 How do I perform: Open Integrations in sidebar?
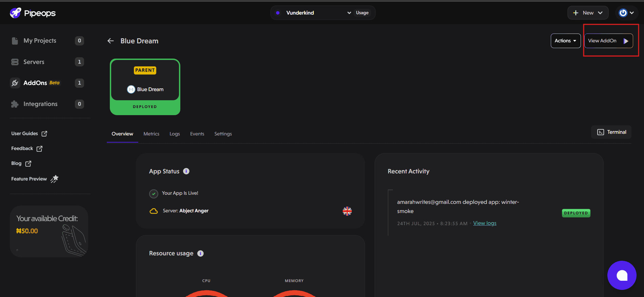(40, 104)
